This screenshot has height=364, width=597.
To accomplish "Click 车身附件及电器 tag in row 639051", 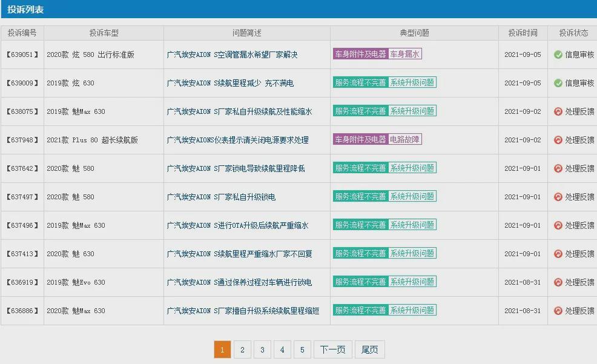I will [360, 54].
